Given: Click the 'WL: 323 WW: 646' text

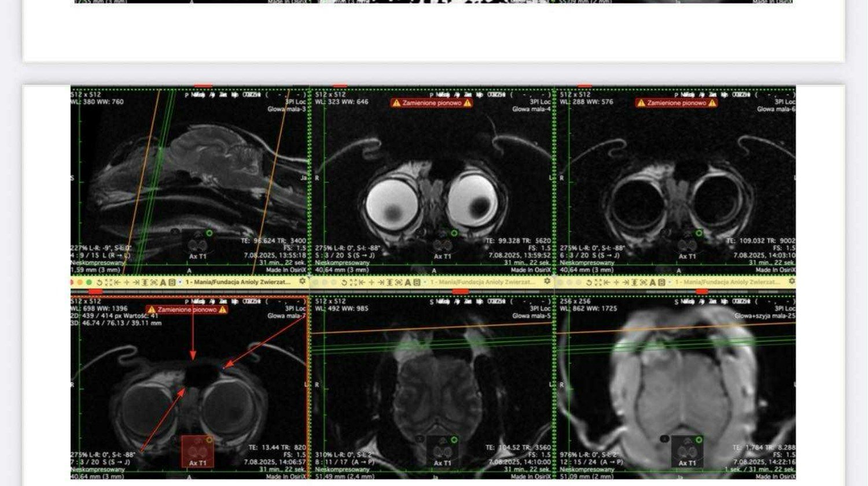Looking at the screenshot, I should tap(341, 102).
